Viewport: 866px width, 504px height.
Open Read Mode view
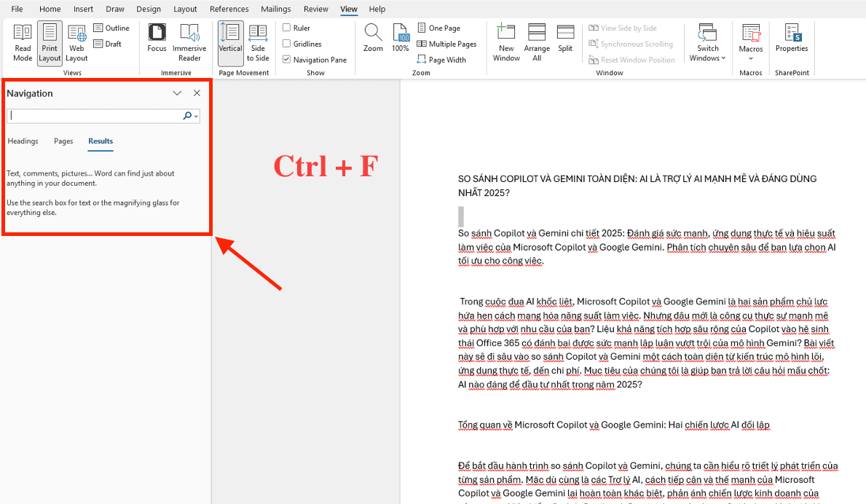tap(23, 42)
